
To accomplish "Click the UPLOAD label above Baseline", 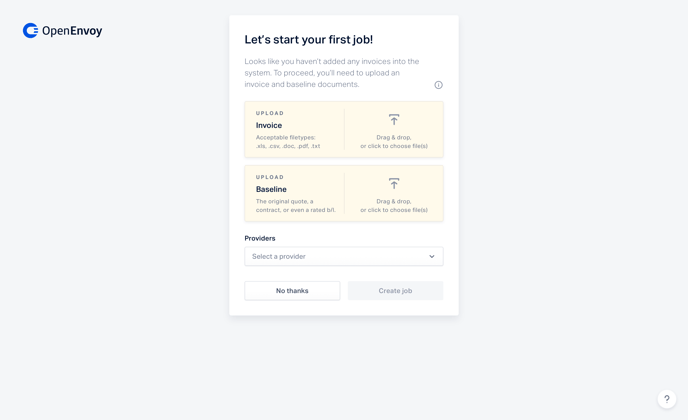I will click(x=270, y=177).
